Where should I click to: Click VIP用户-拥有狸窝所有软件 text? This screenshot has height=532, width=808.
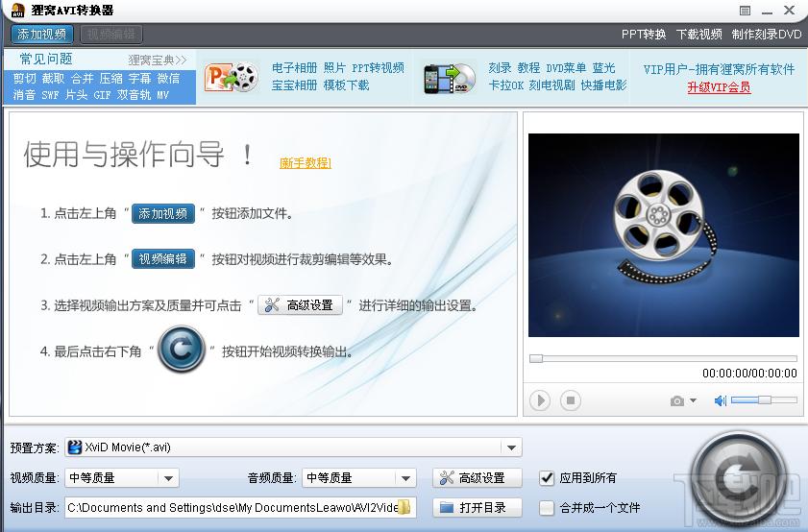[719, 69]
